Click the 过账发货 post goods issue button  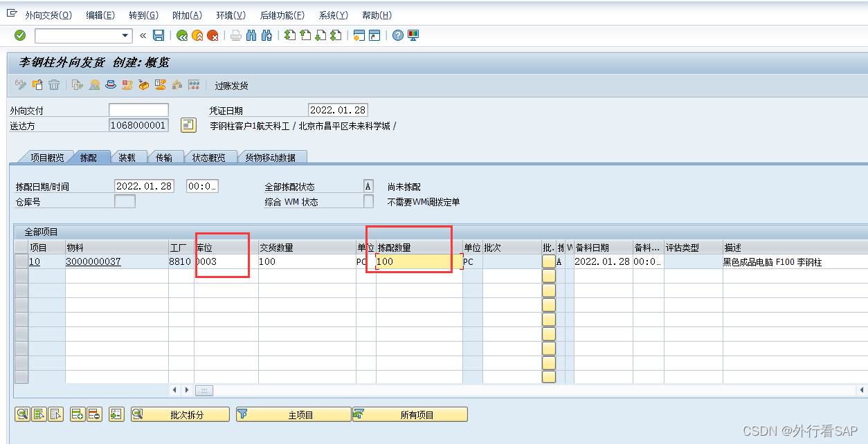(x=231, y=86)
